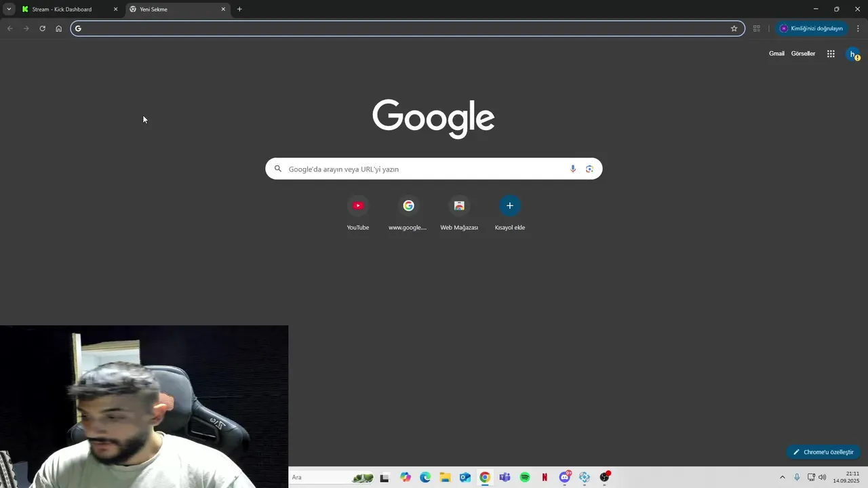
Task: Select the Yeni Sekme tab
Action: (178, 9)
